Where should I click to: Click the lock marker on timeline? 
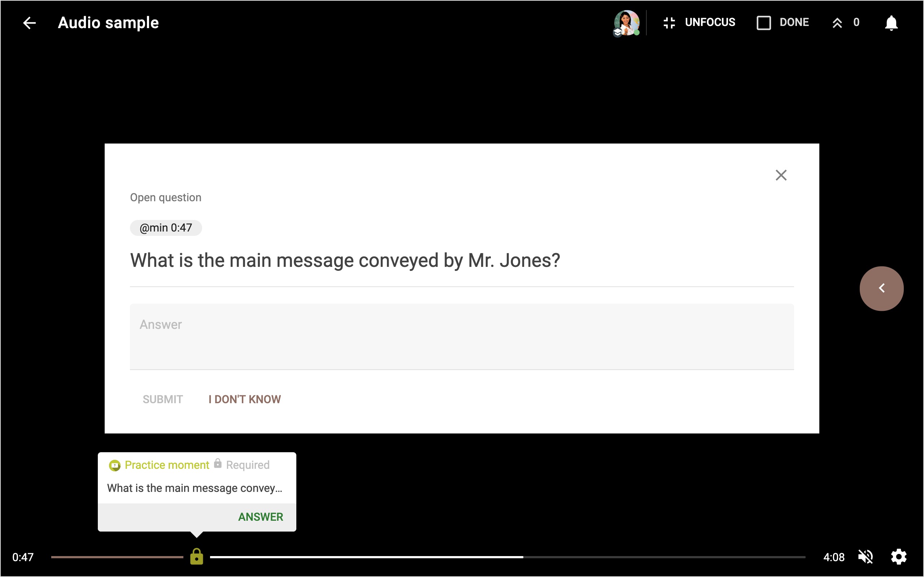pos(197,557)
